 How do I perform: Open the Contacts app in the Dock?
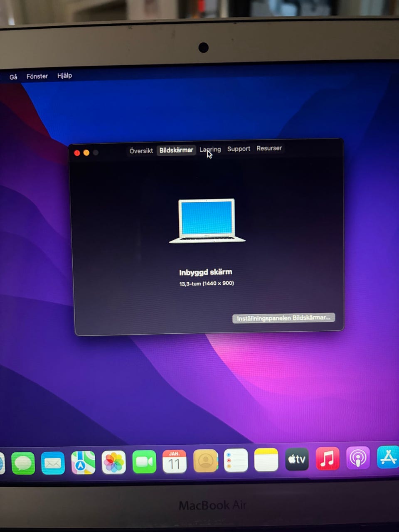pos(205,461)
